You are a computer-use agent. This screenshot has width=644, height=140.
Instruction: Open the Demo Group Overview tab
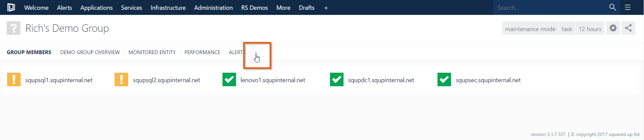[x=90, y=52]
